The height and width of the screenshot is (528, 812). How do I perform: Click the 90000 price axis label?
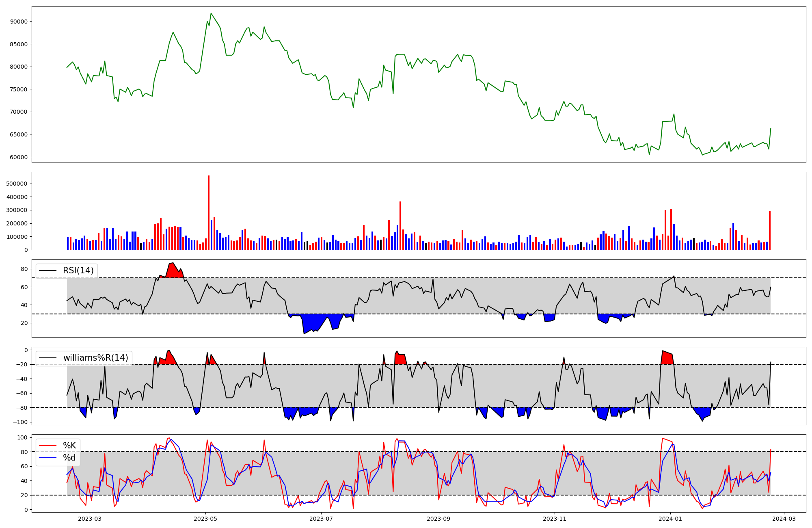[19, 22]
